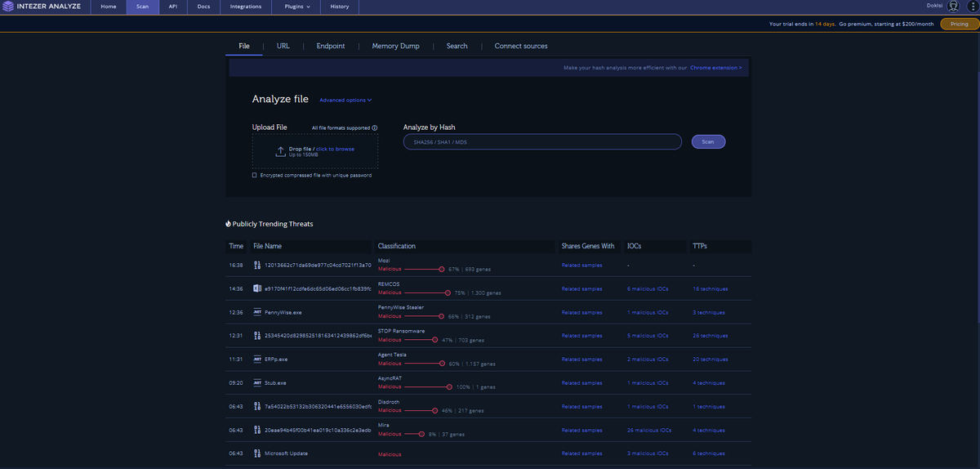980x469 pixels.
Task: Click the Drop file upload zone
Action: [315, 151]
